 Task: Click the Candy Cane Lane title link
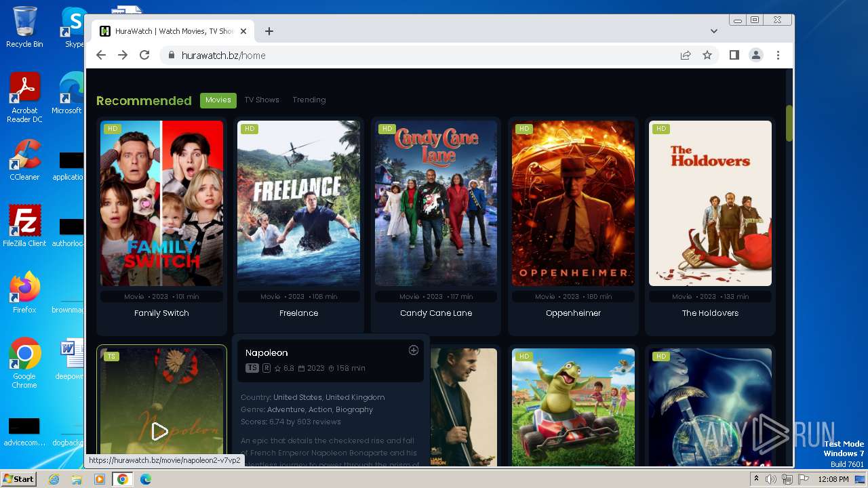tap(436, 313)
